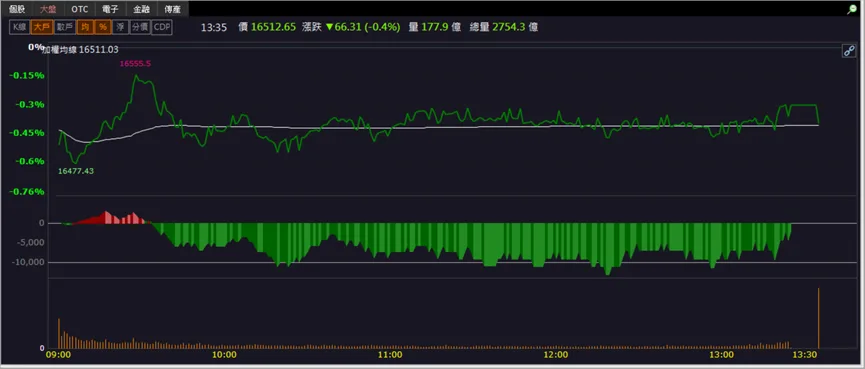Image resolution: width=865 pixels, height=369 pixels.
Task: Select the 大盤 tab
Action: tap(48, 9)
